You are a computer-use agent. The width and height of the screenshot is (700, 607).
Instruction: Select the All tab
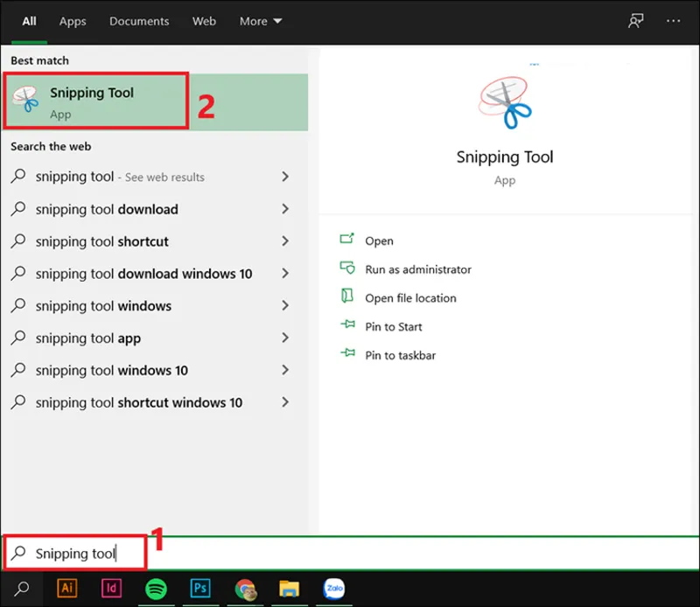click(x=29, y=21)
